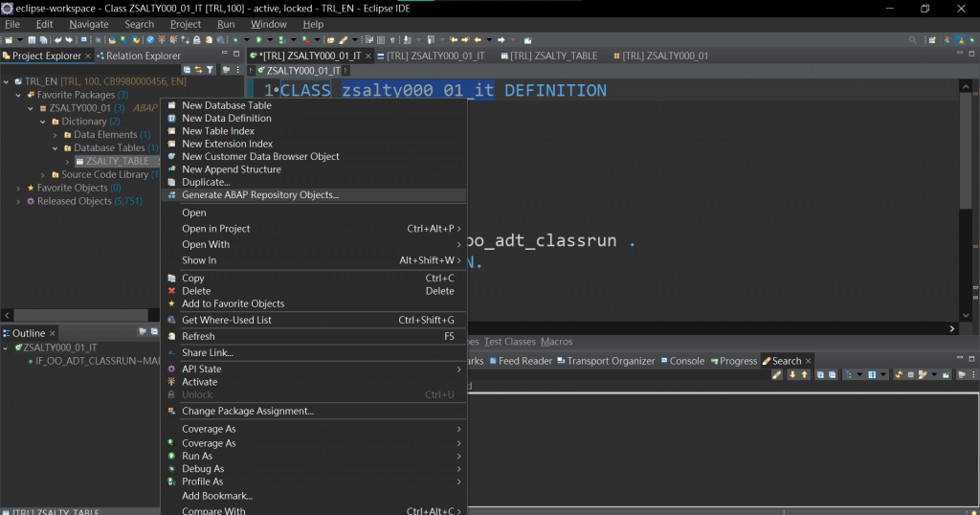
Task: Collapse ZSALTY000_01_IT in Outline panel
Action: [x=7, y=347]
